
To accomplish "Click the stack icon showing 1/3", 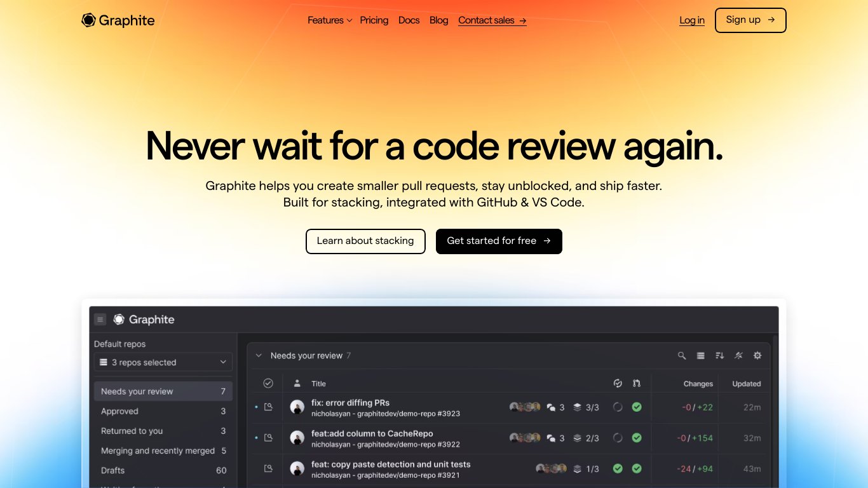I will (x=577, y=469).
